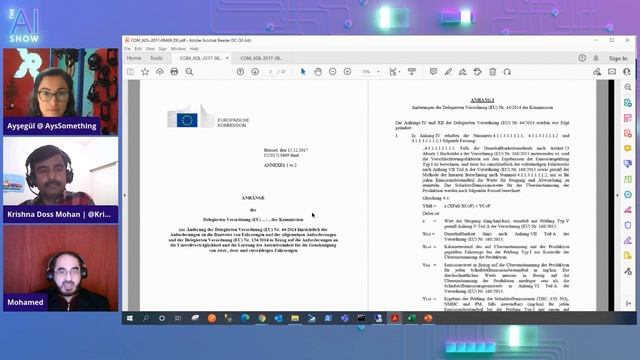Go to previous page with up arrow

240,72
